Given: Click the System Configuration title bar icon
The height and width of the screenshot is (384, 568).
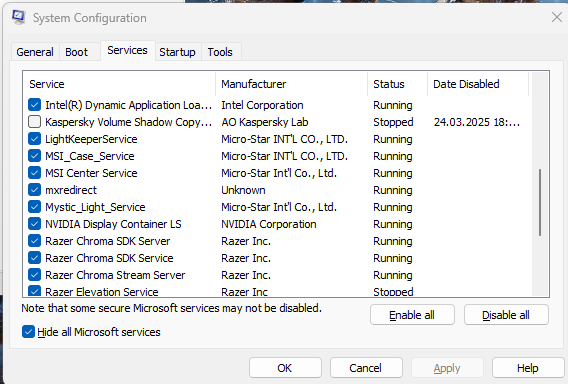Looking at the screenshot, I should (x=18, y=17).
